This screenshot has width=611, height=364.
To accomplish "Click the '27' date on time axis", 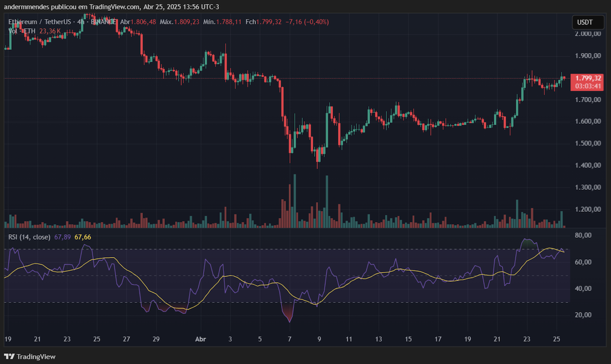I will click(x=127, y=339).
